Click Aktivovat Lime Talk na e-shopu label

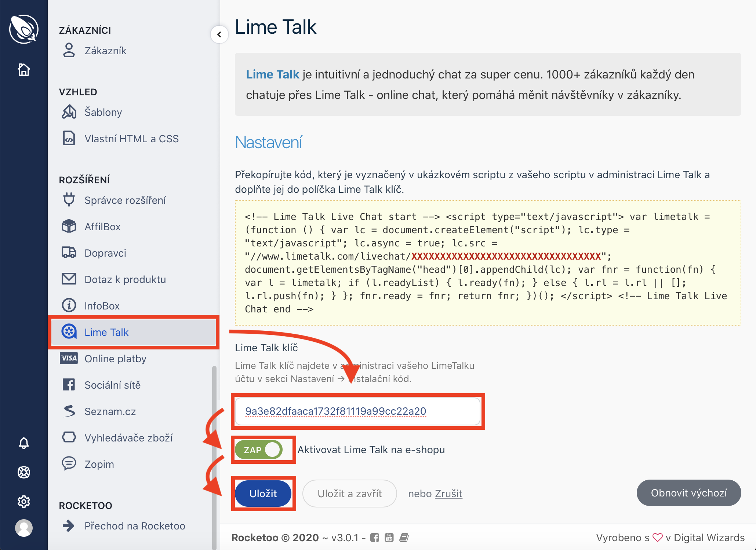click(x=371, y=450)
